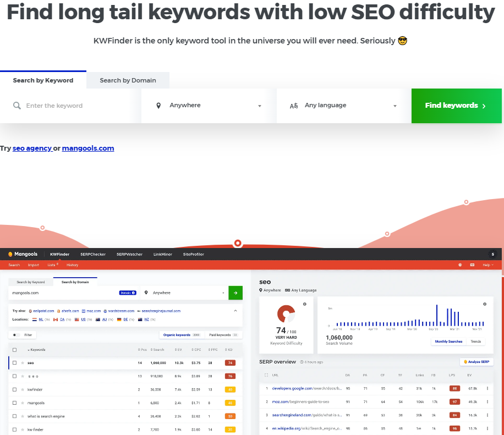Open SERPWatcher in Mangools nav bar

[x=129, y=254]
